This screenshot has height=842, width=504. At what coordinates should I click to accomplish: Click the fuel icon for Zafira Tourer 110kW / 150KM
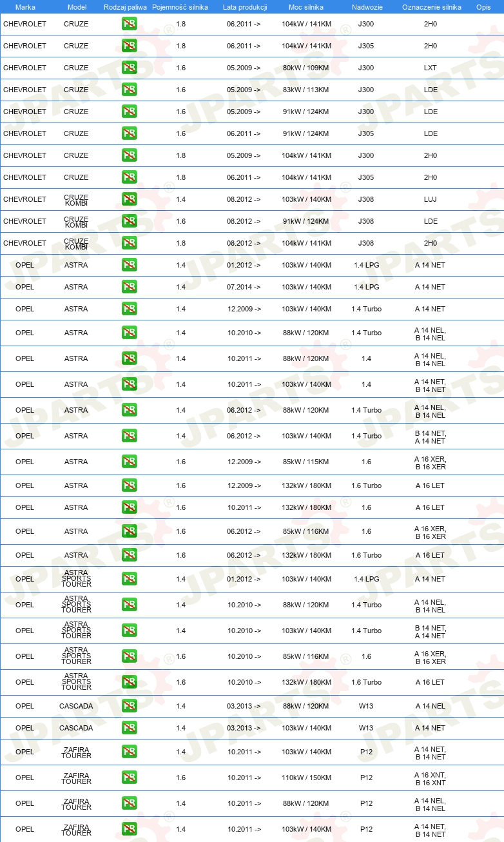[129, 778]
